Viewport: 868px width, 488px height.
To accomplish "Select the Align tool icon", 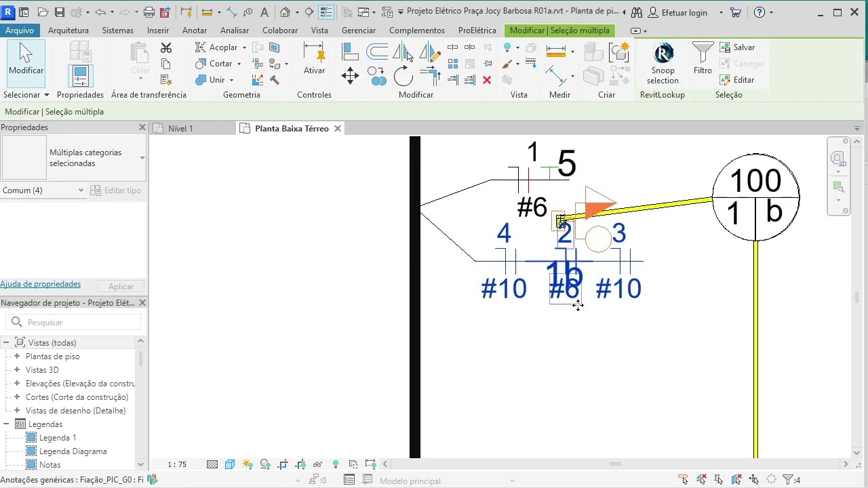I will (x=350, y=51).
